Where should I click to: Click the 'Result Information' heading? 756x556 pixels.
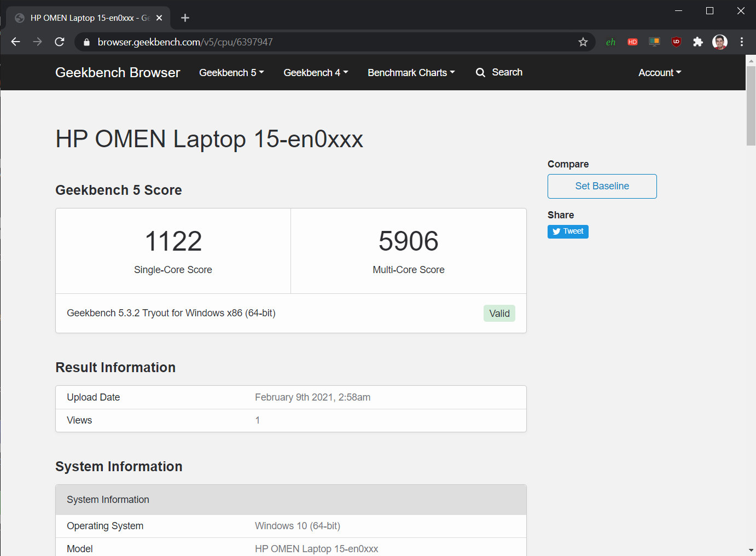[115, 367]
